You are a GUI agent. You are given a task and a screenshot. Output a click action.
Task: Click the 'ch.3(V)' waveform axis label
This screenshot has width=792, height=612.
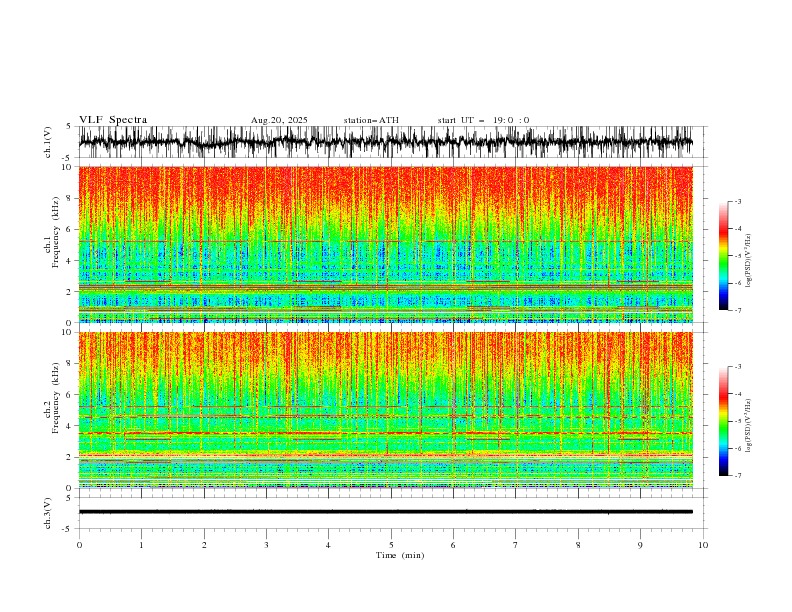pos(48,513)
